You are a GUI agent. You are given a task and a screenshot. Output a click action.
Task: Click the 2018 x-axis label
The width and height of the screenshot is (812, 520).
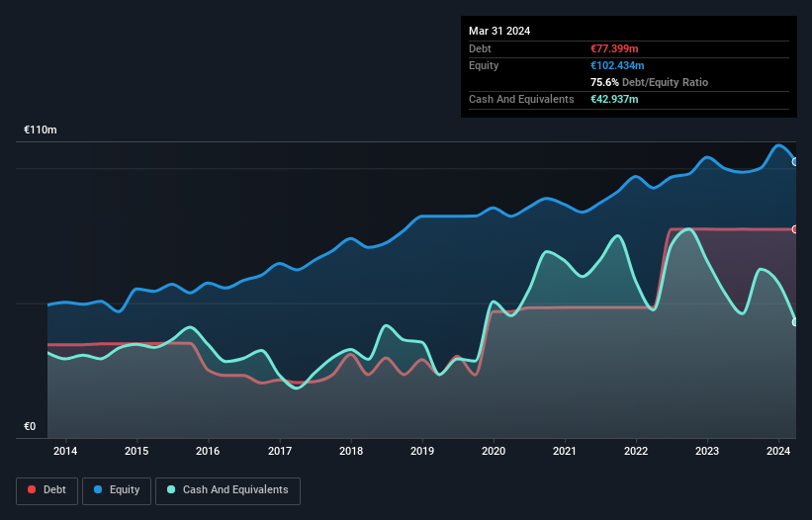click(x=351, y=451)
